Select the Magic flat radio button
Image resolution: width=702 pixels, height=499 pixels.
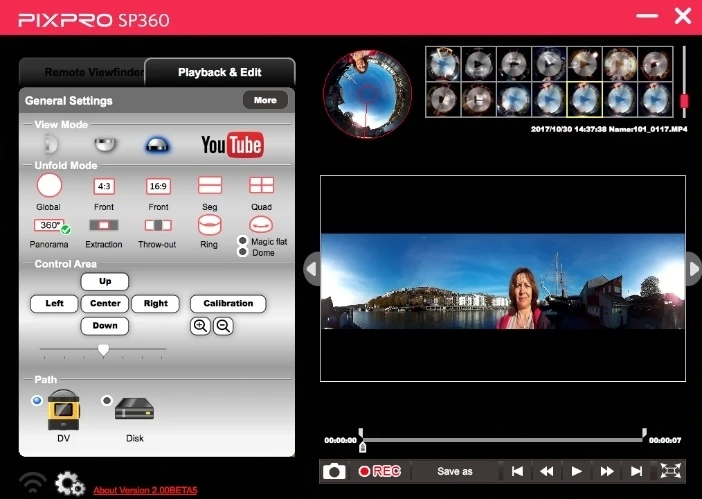coord(243,241)
